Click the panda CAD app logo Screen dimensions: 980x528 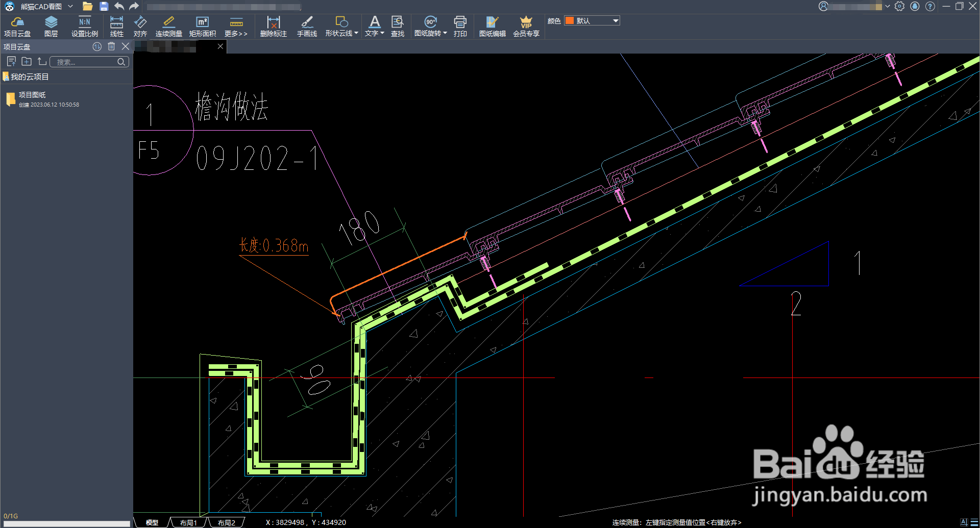pos(10,6)
